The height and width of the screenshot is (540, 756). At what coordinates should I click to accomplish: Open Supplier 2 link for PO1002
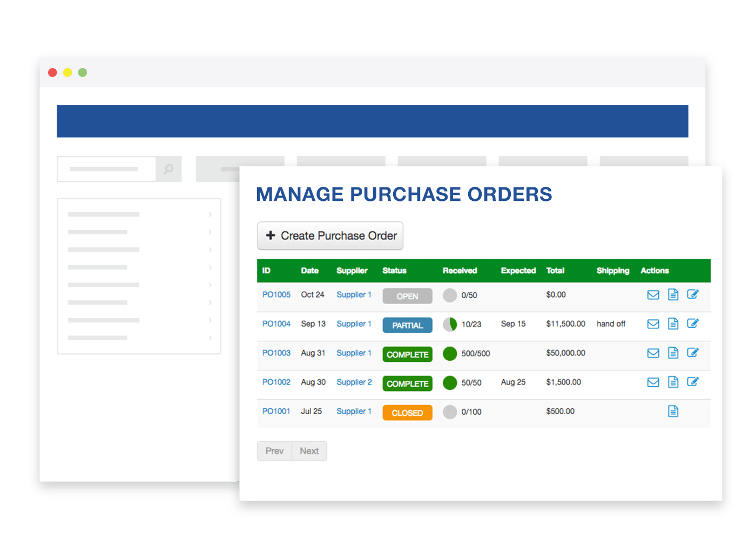pyautogui.click(x=354, y=382)
